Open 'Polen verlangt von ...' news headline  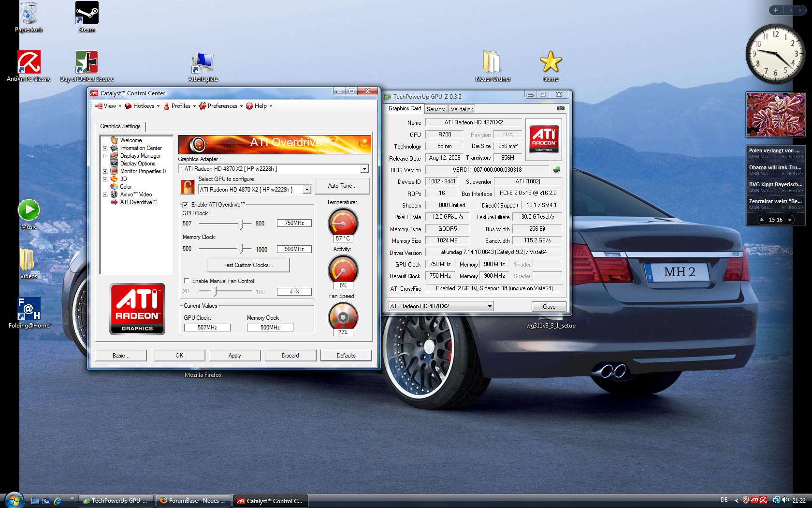[776, 153]
